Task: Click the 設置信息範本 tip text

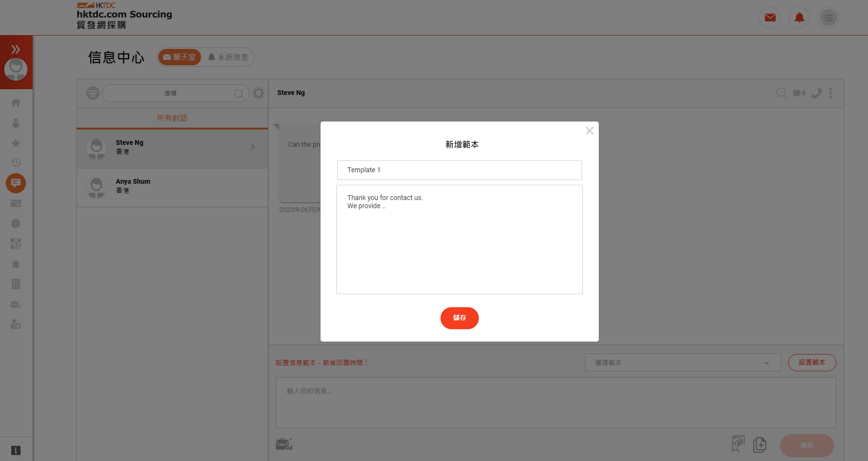Action: click(322, 363)
